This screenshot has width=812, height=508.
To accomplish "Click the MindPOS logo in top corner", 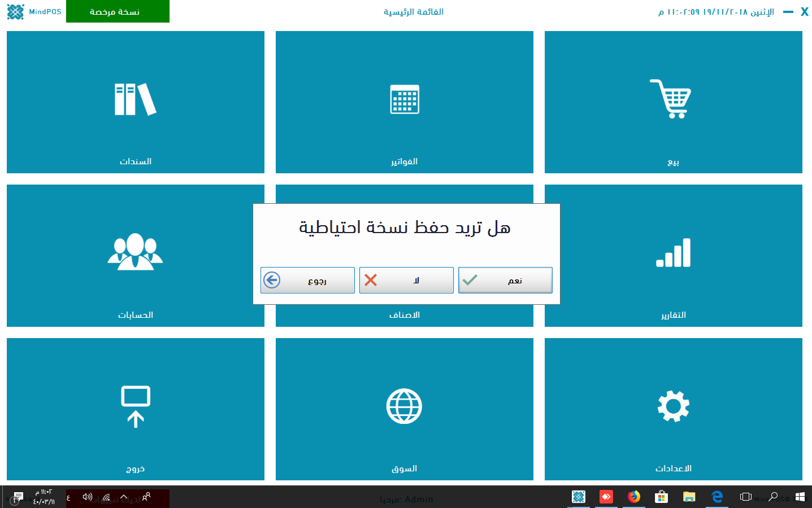I will pyautogui.click(x=16, y=12).
